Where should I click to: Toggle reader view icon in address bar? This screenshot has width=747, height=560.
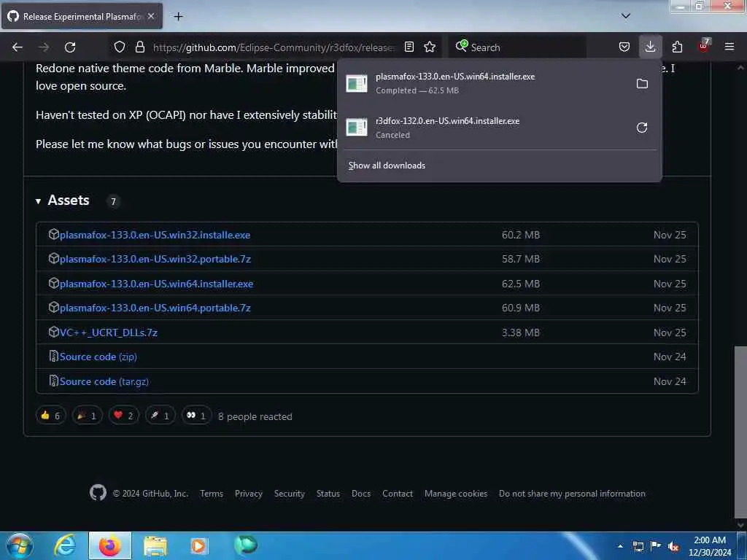tap(409, 47)
